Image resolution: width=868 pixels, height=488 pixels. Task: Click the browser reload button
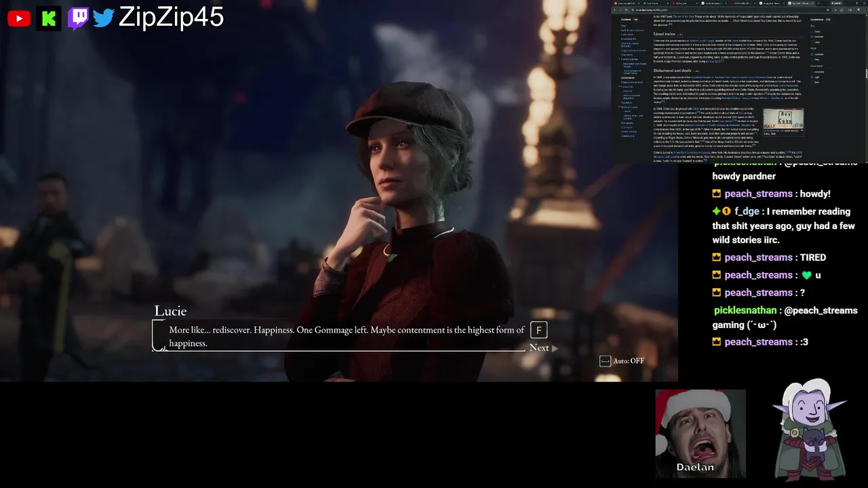point(626,9)
